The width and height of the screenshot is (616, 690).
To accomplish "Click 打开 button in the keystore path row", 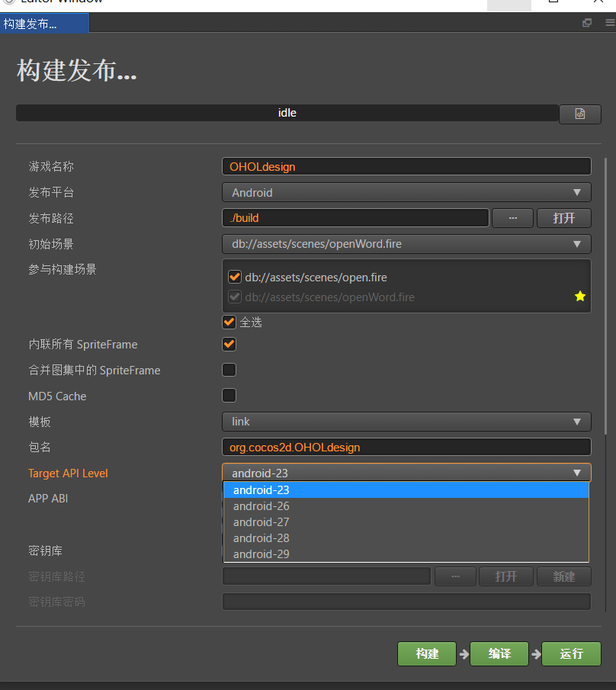I will click(506, 576).
